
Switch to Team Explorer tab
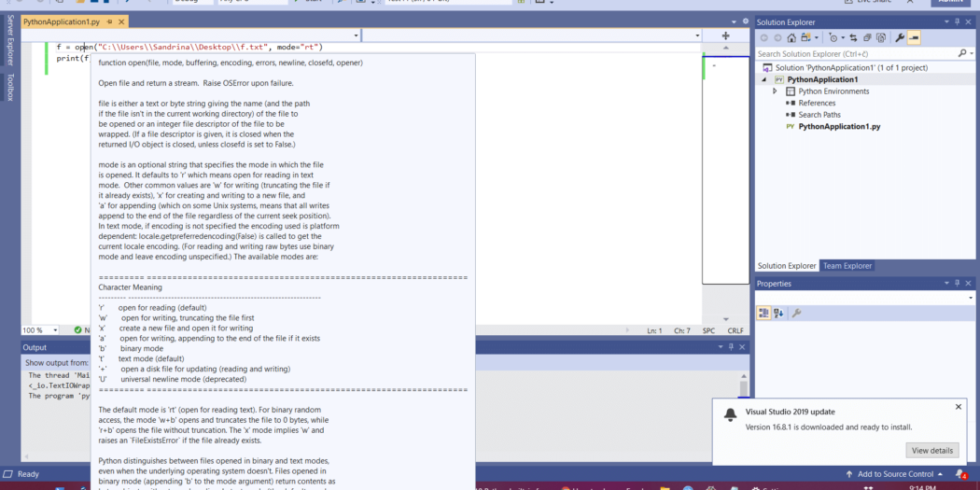(x=847, y=266)
